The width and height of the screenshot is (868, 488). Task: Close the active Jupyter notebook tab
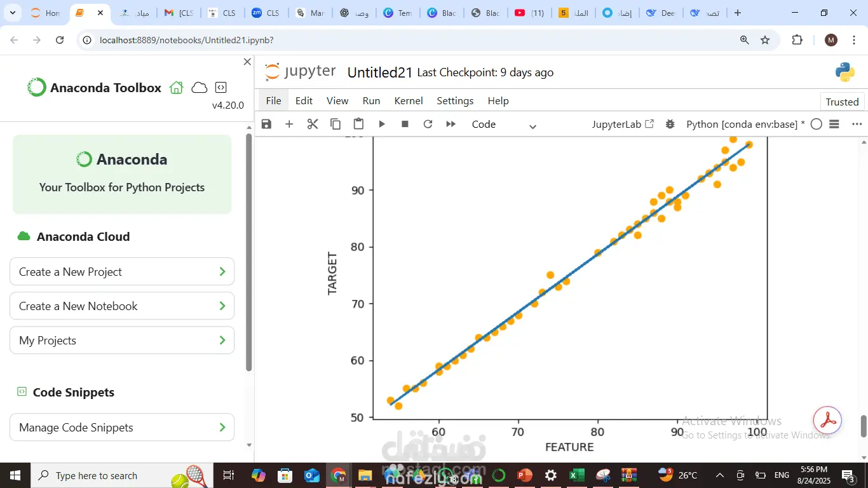pos(100,13)
